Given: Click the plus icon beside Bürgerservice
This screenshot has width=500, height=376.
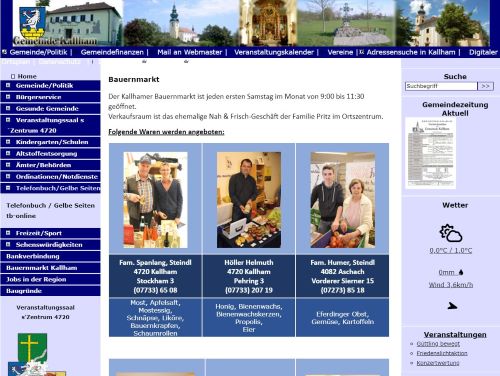Looking at the screenshot, I should [x=8, y=97].
